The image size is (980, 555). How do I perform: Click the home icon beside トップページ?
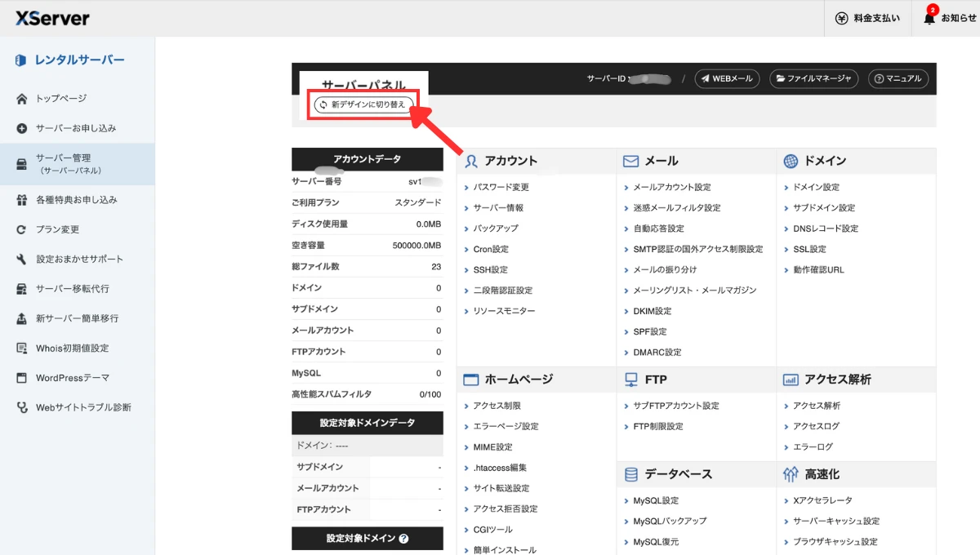tap(22, 99)
